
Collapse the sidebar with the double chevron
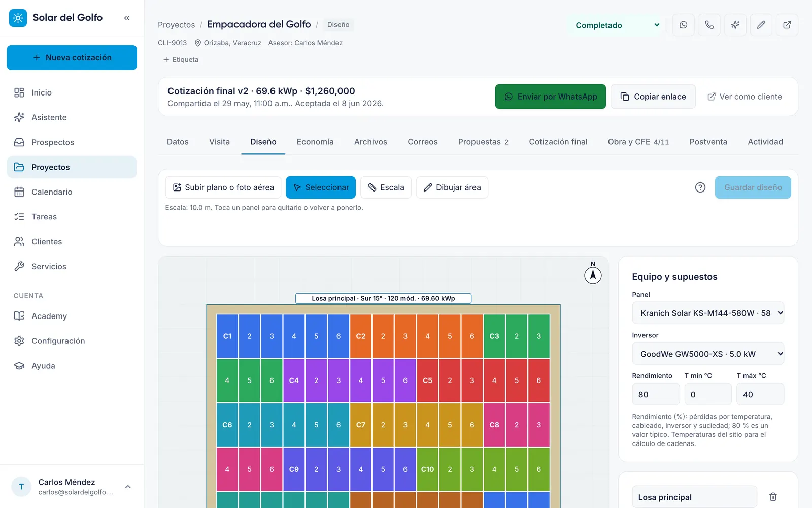click(127, 18)
